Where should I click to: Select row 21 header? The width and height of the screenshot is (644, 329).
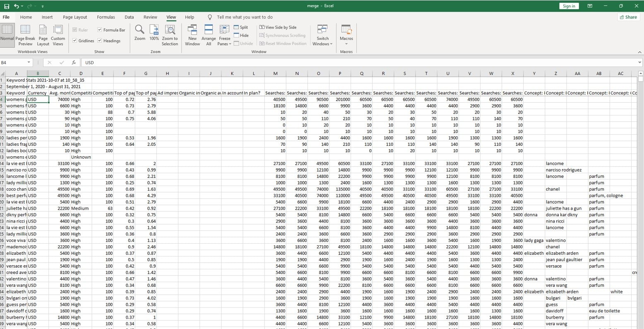tap(3, 208)
